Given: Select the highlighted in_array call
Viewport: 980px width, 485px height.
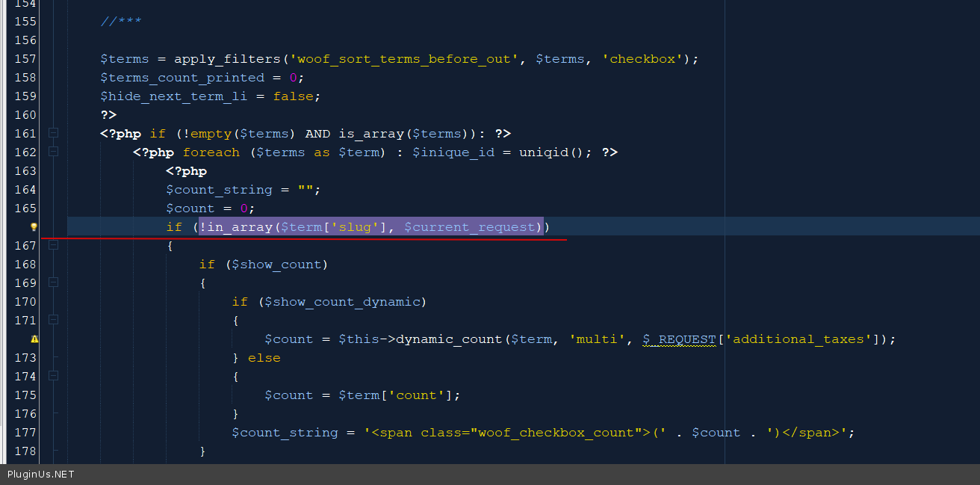Looking at the screenshot, I should point(371,227).
